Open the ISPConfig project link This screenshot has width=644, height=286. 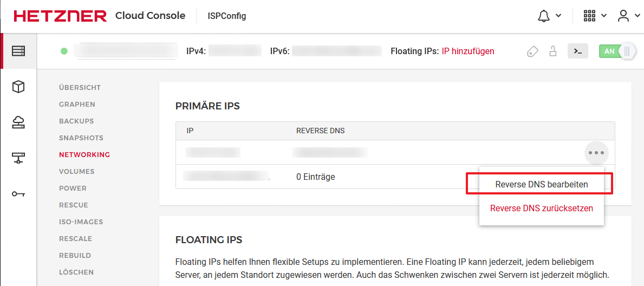[x=227, y=16]
